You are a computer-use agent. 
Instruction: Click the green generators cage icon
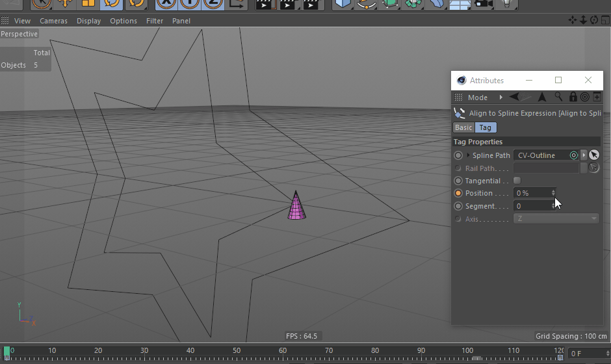[x=389, y=4]
